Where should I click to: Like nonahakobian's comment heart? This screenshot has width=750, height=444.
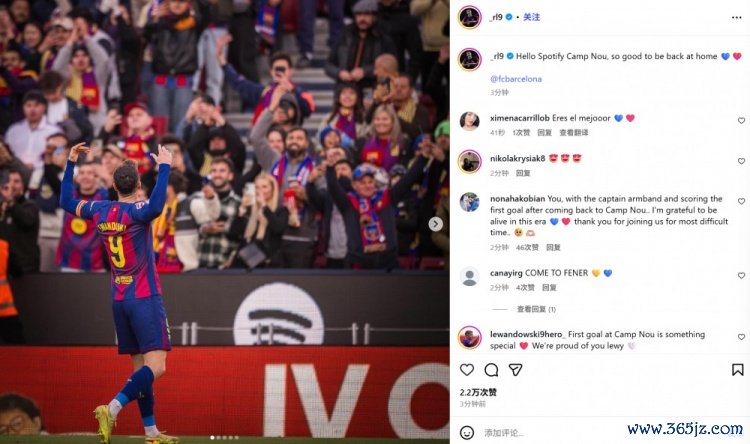pyautogui.click(x=741, y=201)
